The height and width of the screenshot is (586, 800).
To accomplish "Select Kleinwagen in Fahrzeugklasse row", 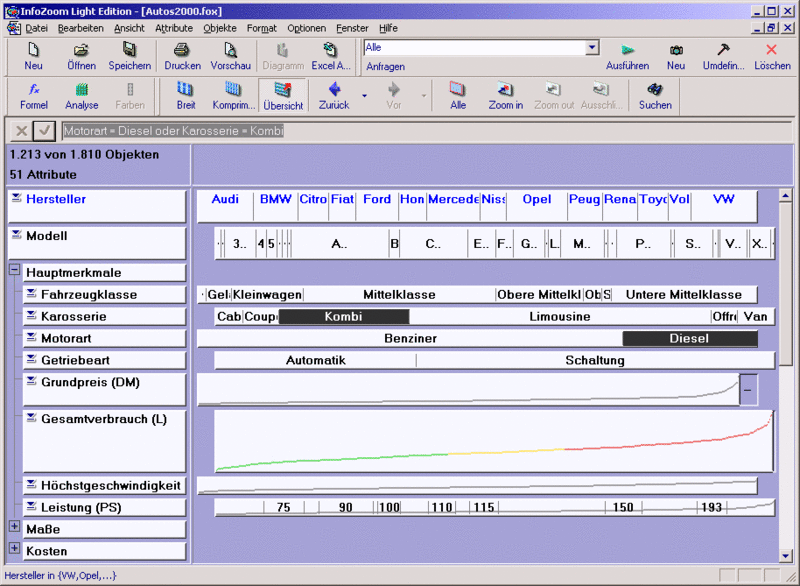I will click(x=267, y=295).
